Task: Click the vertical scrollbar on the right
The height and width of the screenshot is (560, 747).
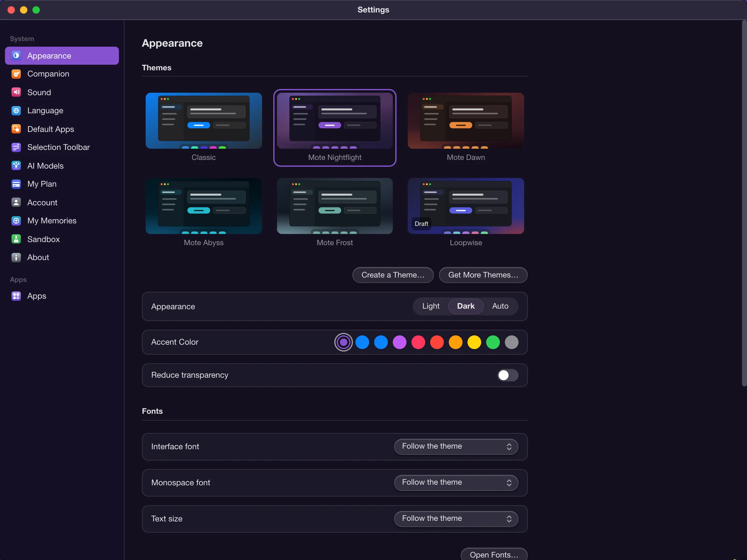Action: coord(744,203)
